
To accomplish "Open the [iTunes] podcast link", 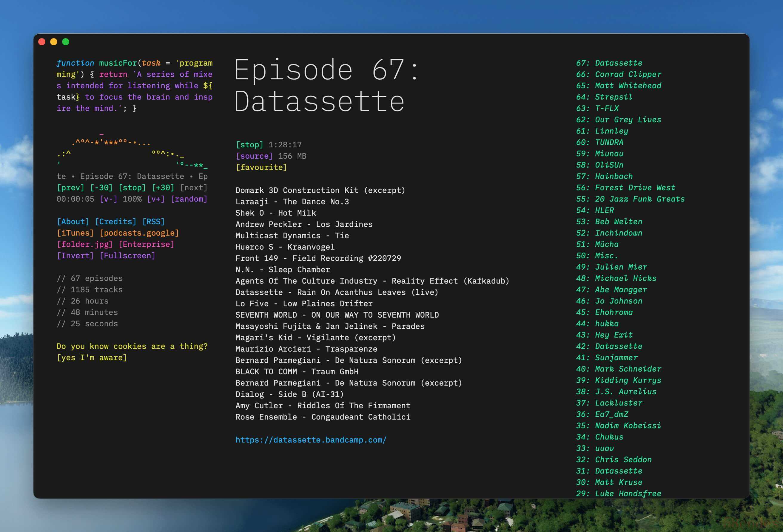I will [75, 233].
